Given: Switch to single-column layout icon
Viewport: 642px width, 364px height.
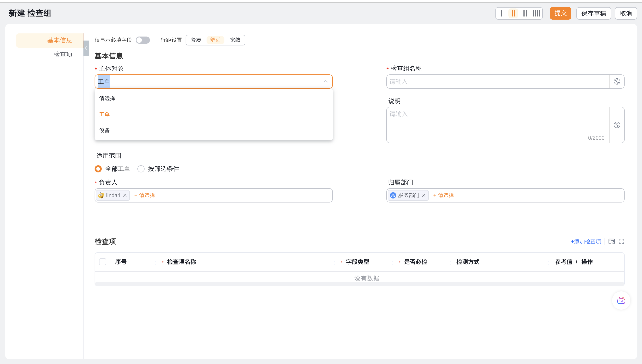Looking at the screenshot, I should pos(502,13).
